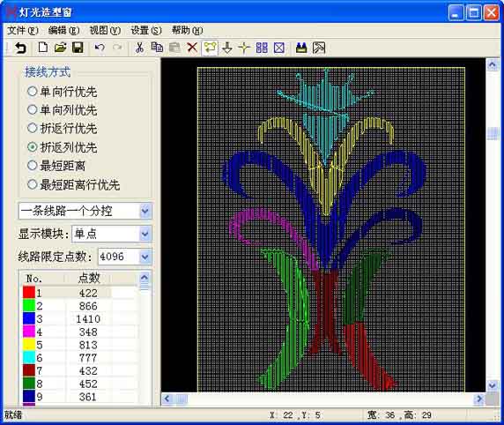Delete with the red X toolbar icon
Viewport: 504px width, 425px height.
point(192,48)
